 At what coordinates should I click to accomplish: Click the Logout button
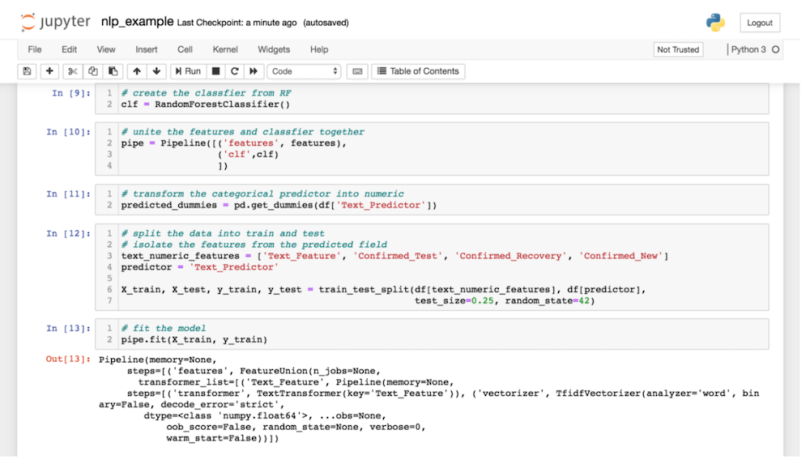[759, 23]
